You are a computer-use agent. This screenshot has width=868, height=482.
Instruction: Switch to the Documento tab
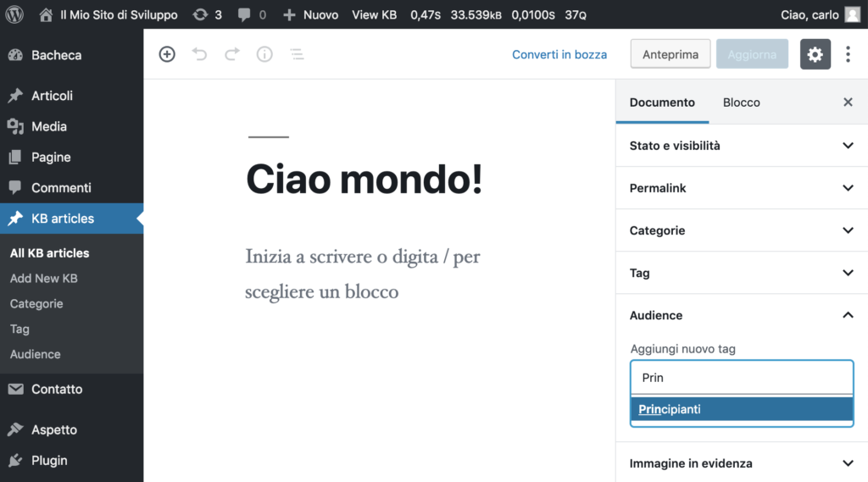coord(662,102)
